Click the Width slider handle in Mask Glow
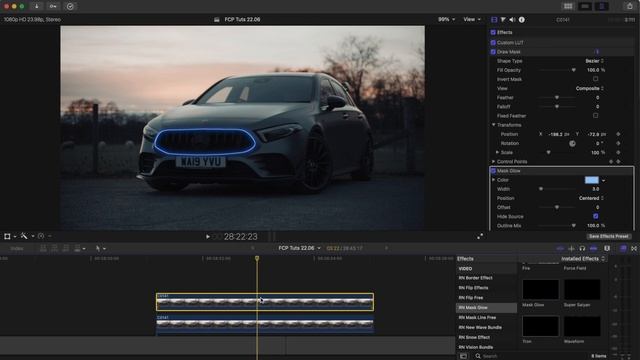 click(541, 189)
